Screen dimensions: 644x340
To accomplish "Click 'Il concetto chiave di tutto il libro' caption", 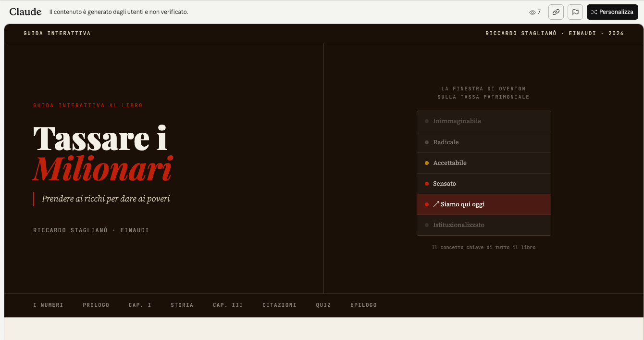I will coord(483,247).
